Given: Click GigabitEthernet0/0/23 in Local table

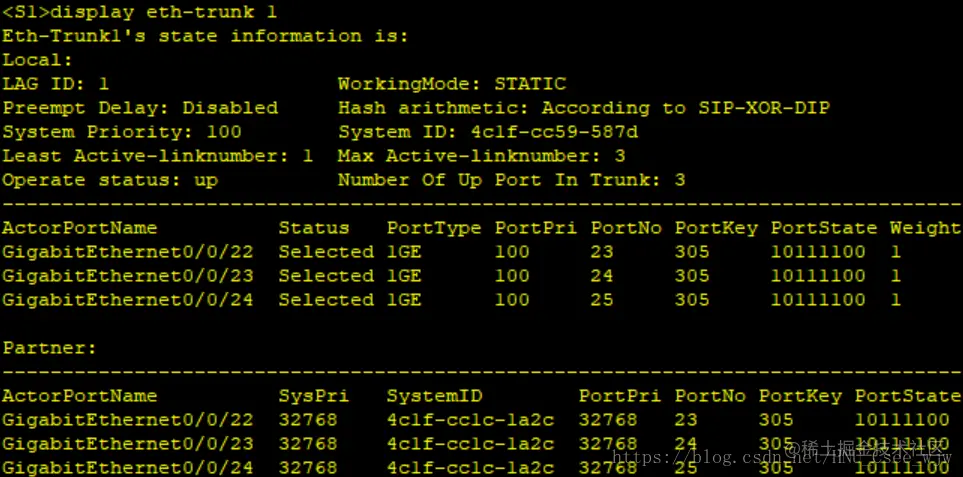Looking at the screenshot, I should point(128,276).
